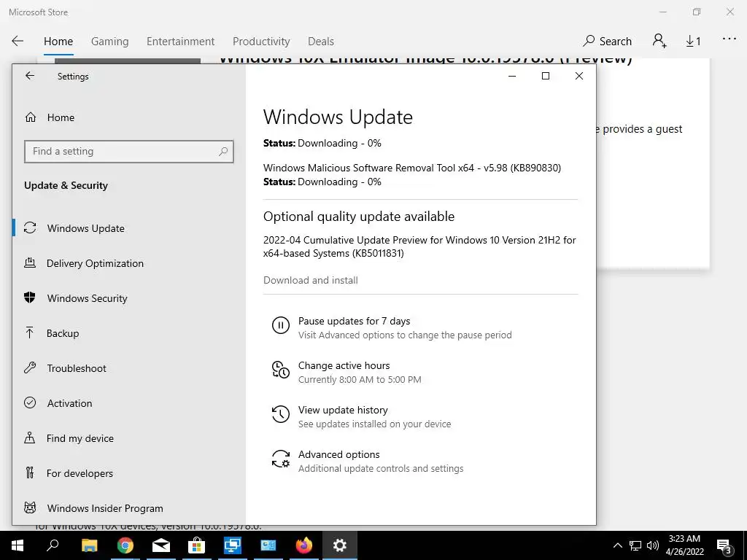Click the pause icon beside Pause updates
The width and height of the screenshot is (747, 560).
pos(281,326)
